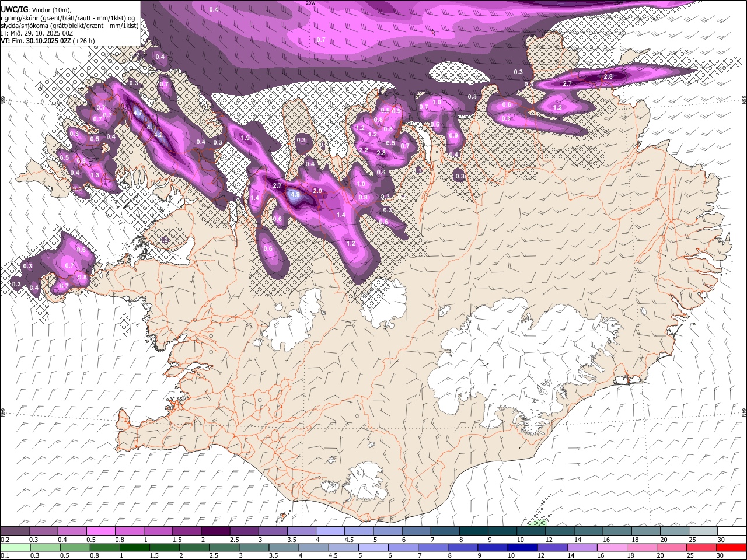Click the 1.5 snowfall value on map
Screen dimensions: 747x560
tap(95, 175)
